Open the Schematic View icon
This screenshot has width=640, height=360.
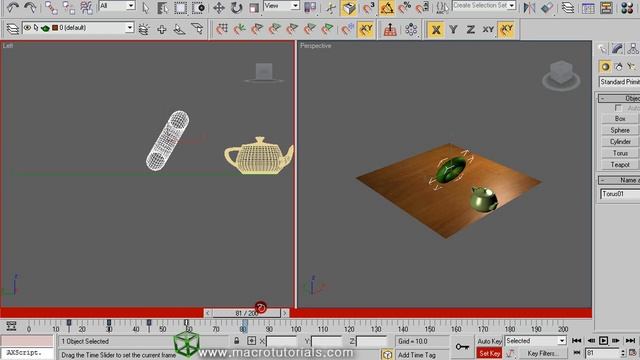(x=607, y=7)
